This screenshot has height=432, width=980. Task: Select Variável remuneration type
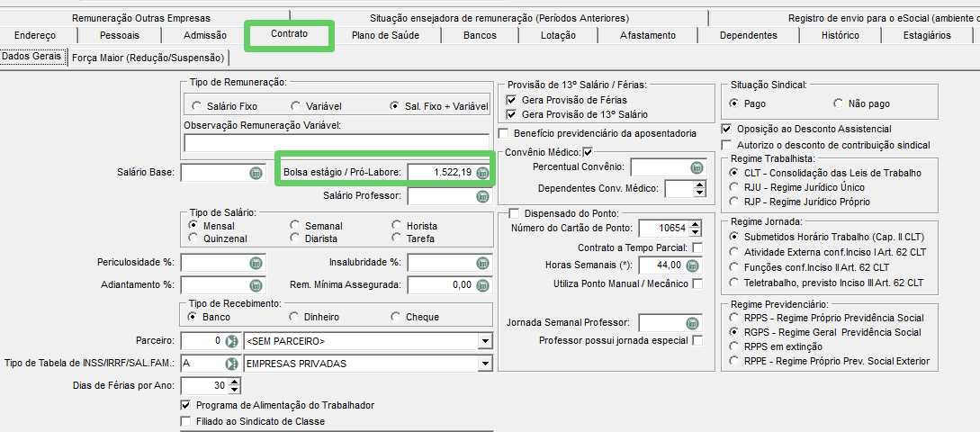pos(296,106)
